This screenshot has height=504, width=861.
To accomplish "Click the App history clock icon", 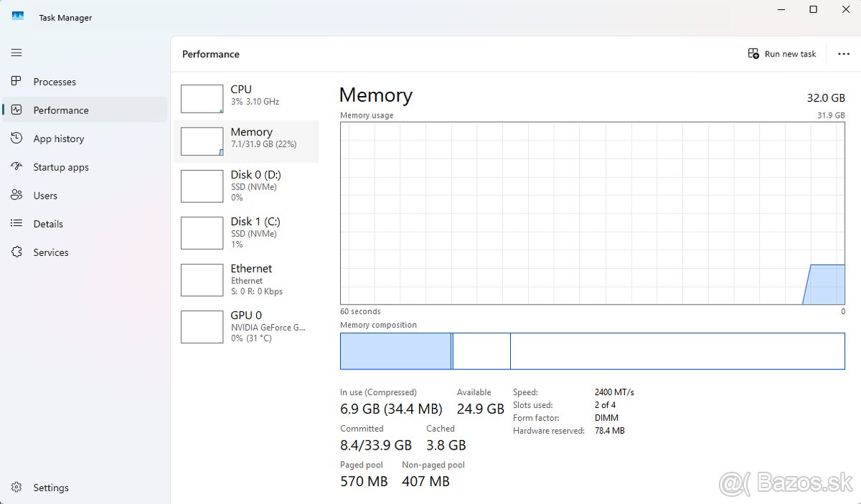I will pos(17,138).
